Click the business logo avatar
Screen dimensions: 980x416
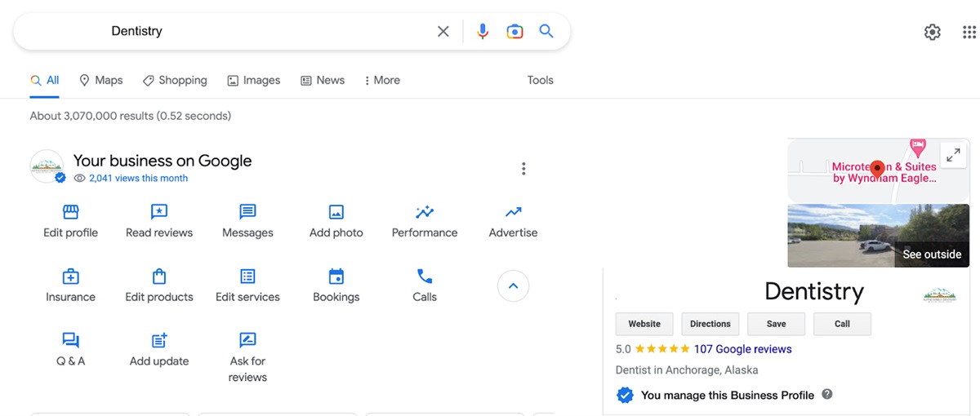point(47,166)
